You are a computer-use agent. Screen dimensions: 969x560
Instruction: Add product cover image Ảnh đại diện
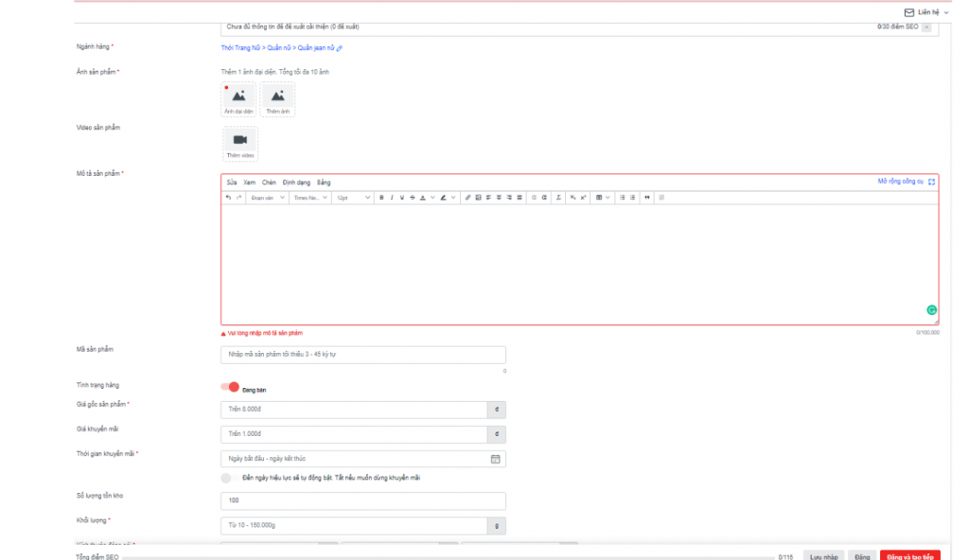coord(238,99)
